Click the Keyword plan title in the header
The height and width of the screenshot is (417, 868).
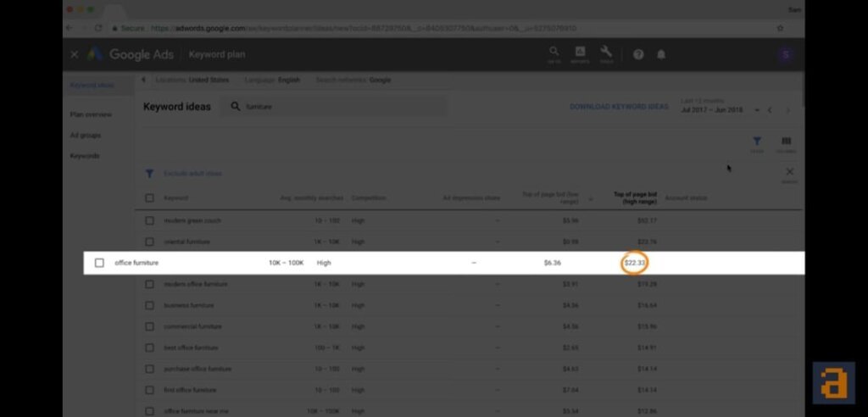216,54
